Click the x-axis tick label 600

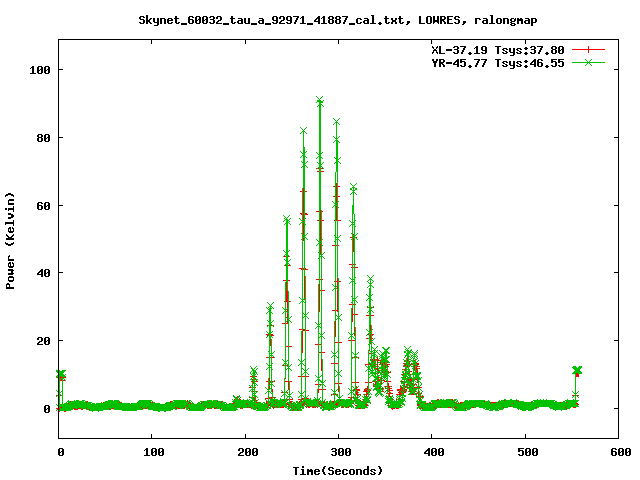pyautogui.click(x=620, y=452)
